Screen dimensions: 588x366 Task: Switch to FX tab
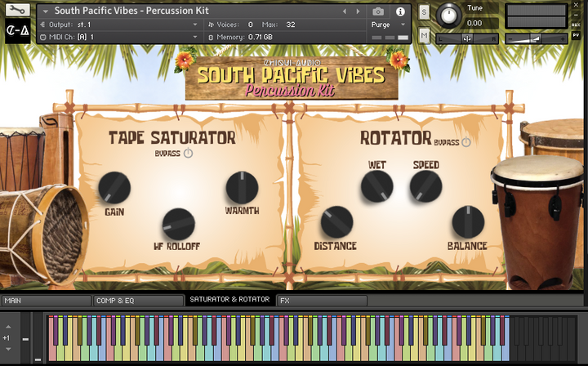[x=322, y=301]
